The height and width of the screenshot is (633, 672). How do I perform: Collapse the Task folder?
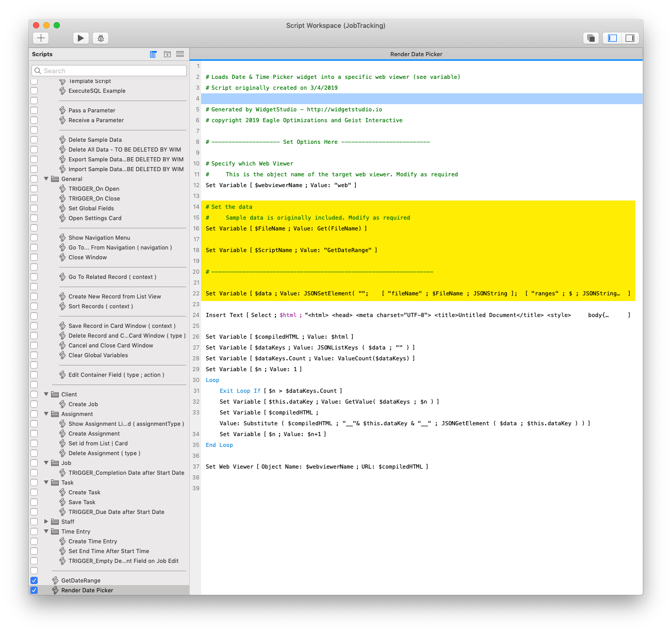pos(46,482)
